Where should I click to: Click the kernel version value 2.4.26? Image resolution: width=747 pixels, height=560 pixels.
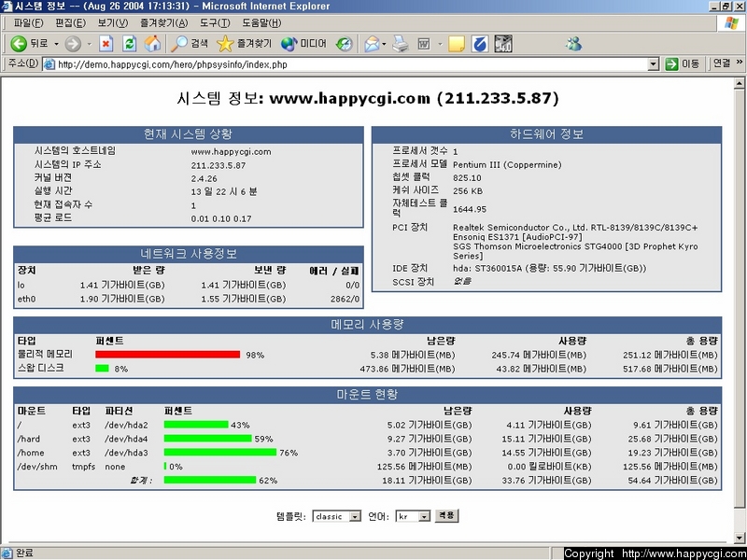(204, 179)
